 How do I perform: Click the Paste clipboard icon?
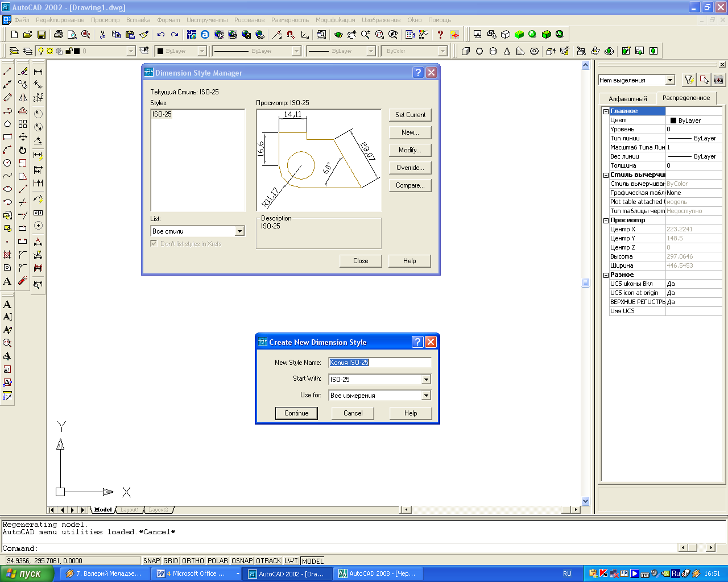pyautogui.click(x=130, y=35)
